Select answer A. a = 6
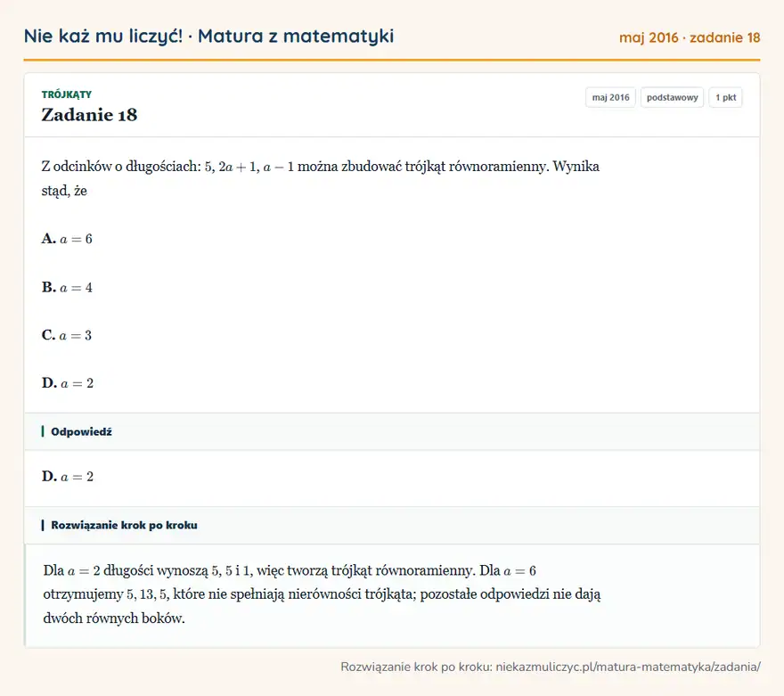Screen dimensions: 784x696 tap(67, 239)
